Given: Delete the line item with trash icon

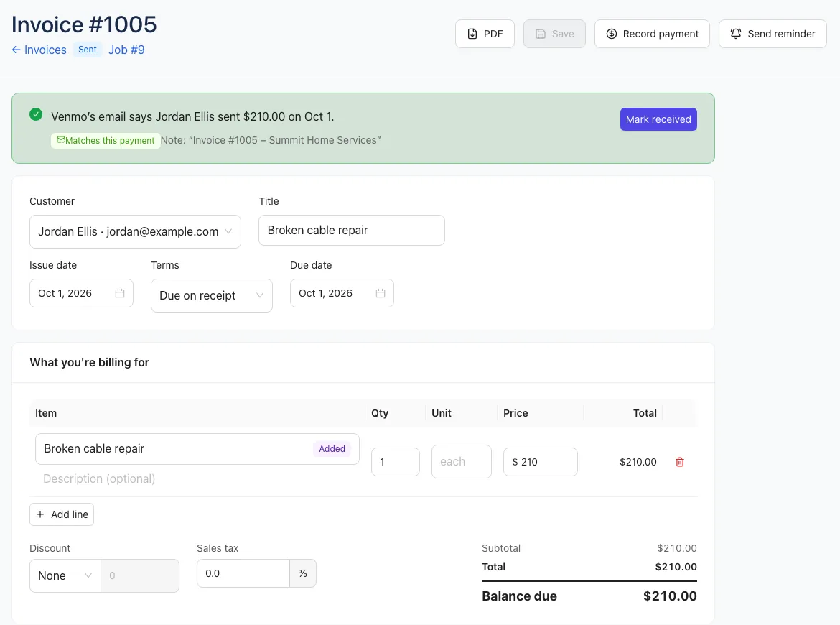Looking at the screenshot, I should [680, 462].
